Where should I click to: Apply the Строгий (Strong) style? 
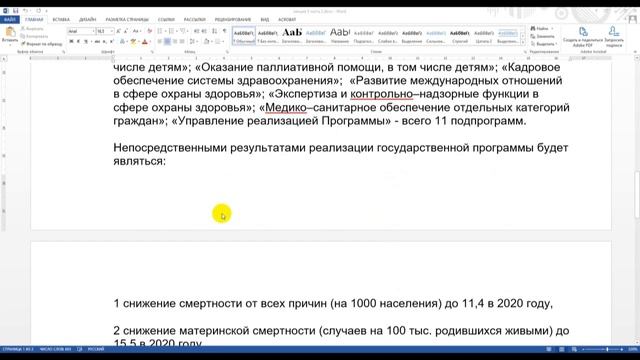coord(460,36)
